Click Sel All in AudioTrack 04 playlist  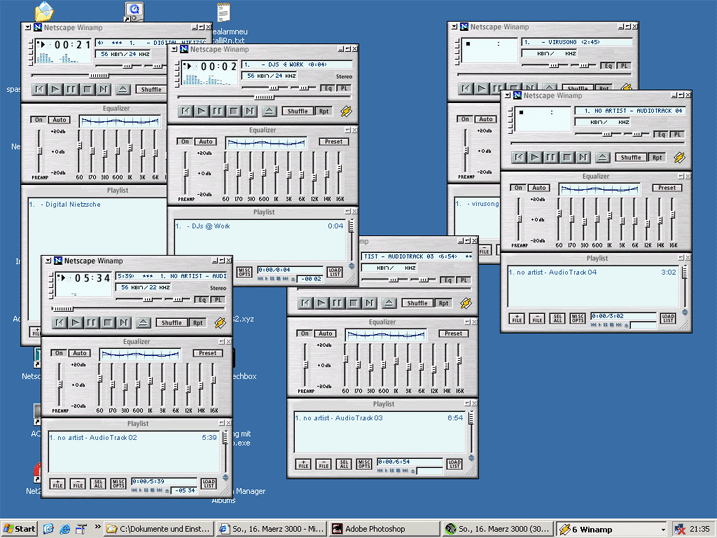tap(557, 318)
